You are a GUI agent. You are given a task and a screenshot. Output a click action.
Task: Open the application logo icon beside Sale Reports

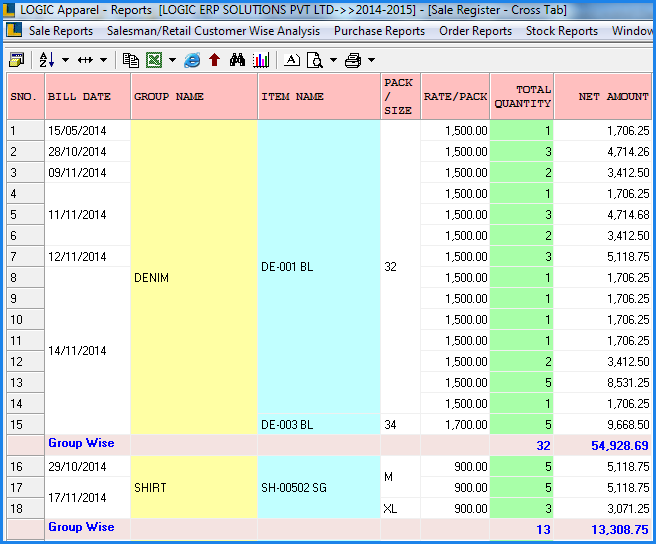[14, 31]
